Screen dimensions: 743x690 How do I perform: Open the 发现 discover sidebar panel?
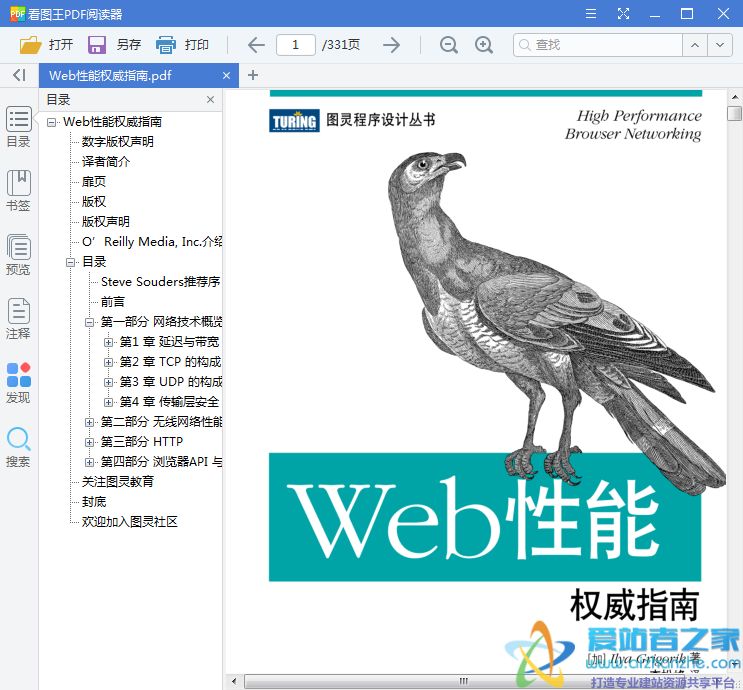tap(18, 383)
